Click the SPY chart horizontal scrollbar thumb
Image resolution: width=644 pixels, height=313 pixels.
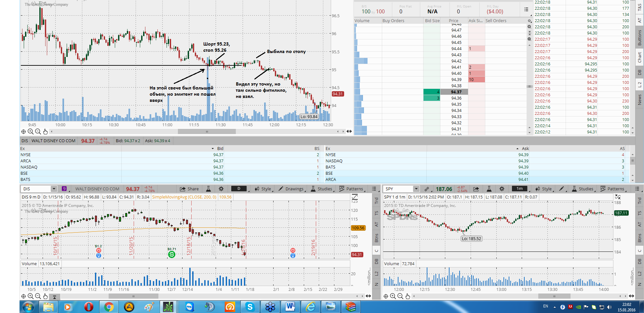(554, 296)
